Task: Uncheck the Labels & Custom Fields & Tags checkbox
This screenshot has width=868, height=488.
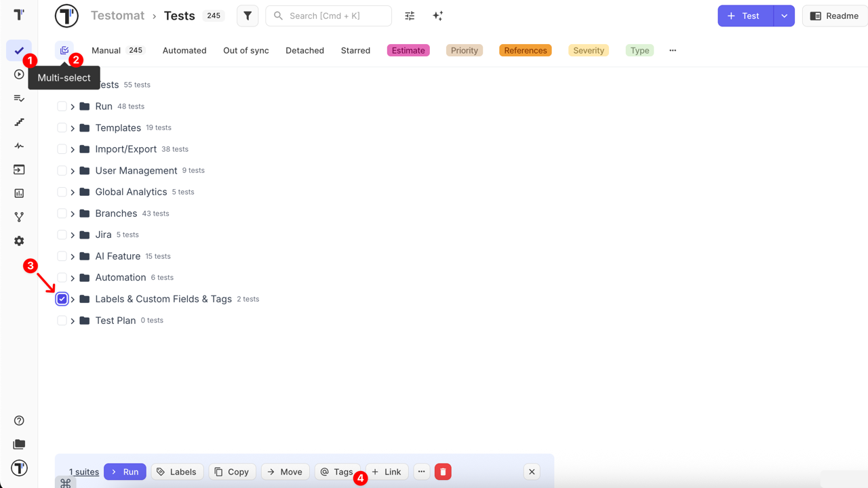Action: click(x=62, y=299)
